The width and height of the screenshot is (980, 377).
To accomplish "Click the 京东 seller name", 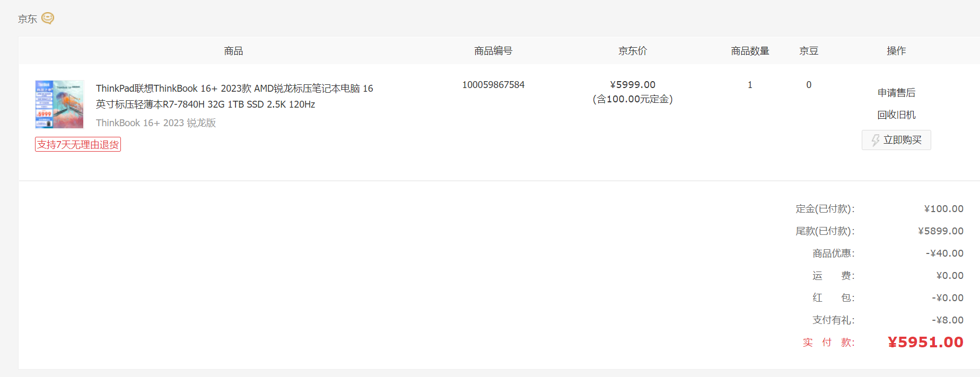I will (x=28, y=19).
